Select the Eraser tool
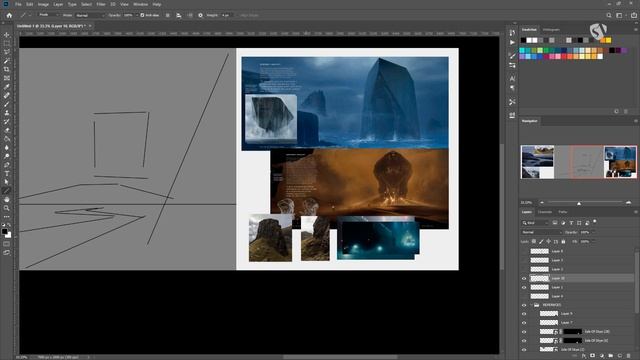The height and width of the screenshot is (360, 640). [7, 130]
